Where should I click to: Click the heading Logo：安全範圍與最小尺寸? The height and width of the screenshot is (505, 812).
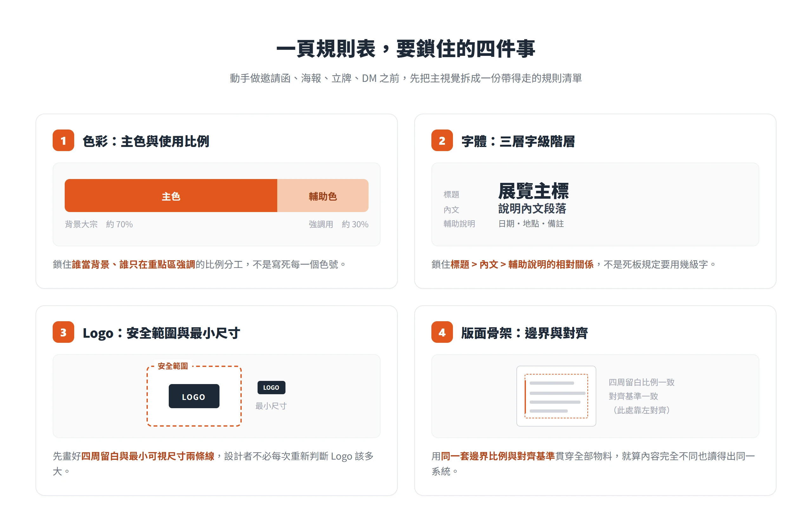[x=161, y=333]
